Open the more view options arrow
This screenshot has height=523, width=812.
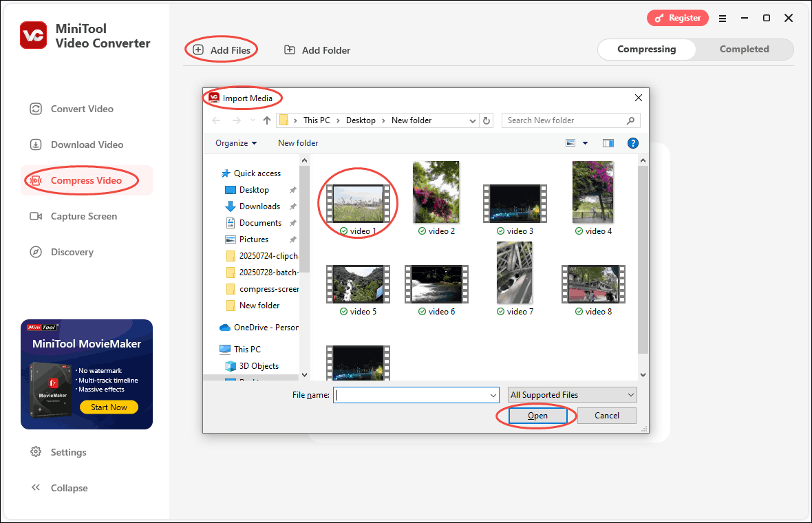(x=585, y=143)
